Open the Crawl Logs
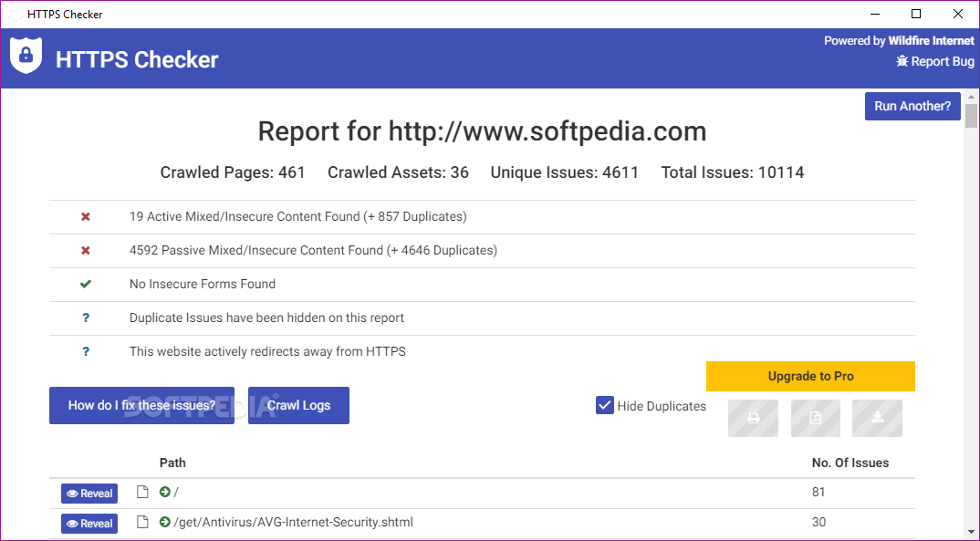This screenshot has height=541, width=980. [298, 405]
